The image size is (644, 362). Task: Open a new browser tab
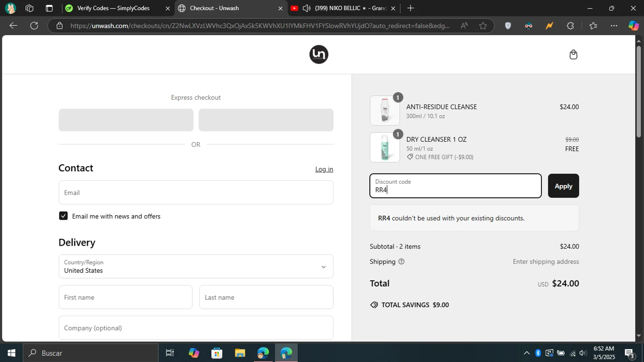[x=410, y=8]
